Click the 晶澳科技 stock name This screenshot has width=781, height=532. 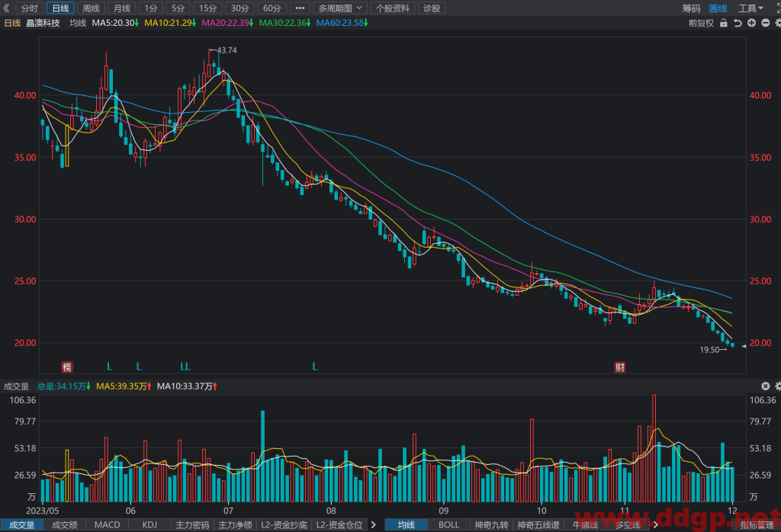coord(43,23)
